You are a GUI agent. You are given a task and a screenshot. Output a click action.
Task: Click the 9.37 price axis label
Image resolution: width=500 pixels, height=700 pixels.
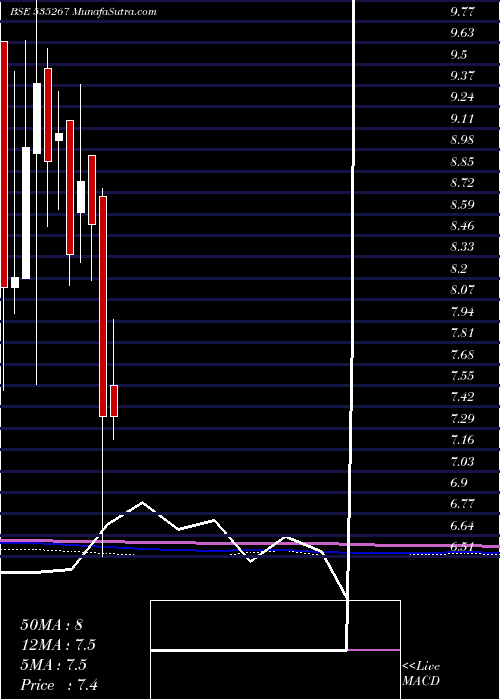462,76
